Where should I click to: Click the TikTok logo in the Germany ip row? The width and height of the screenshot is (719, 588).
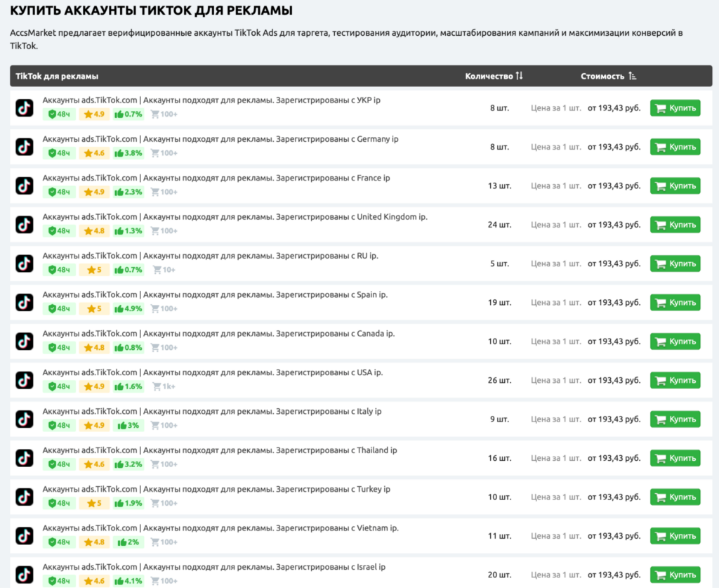[25, 147]
